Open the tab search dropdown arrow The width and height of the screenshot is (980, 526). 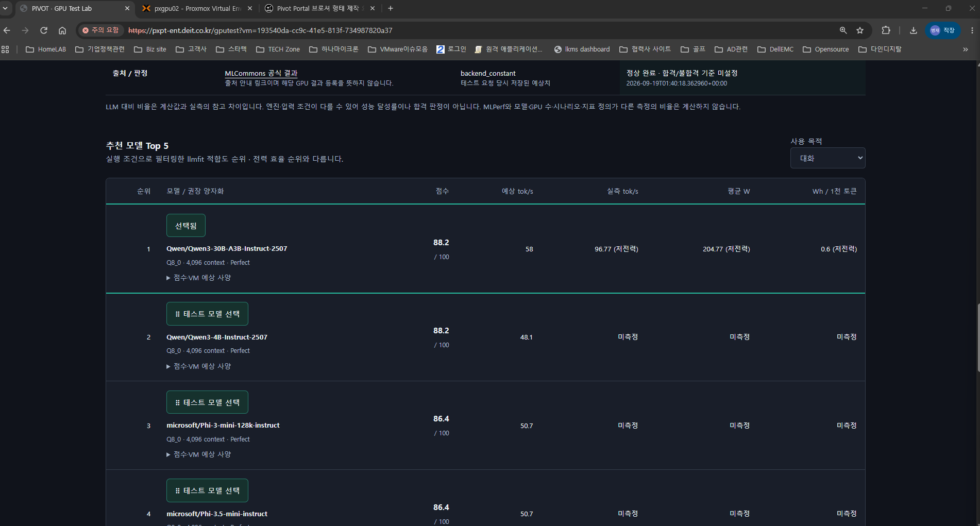click(5, 8)
